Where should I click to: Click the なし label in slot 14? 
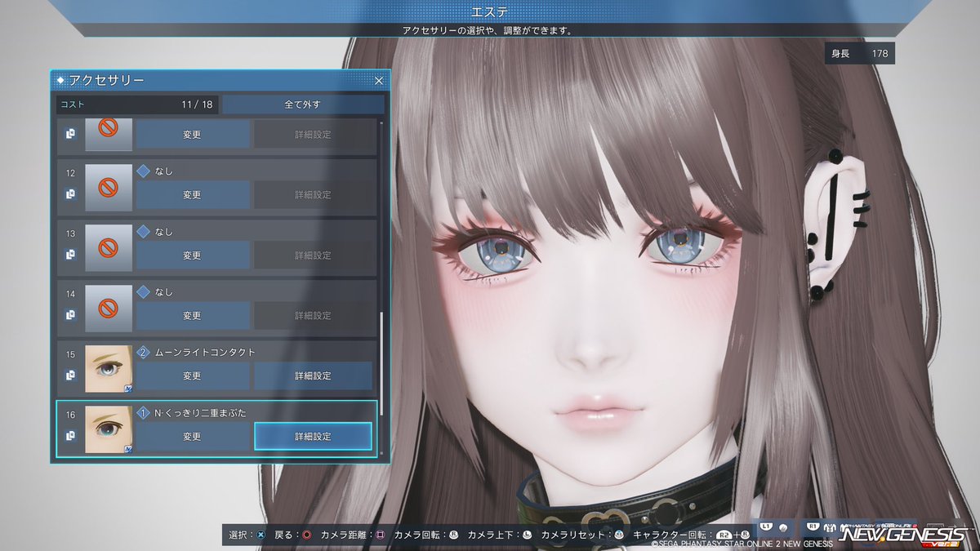[163, 291]
